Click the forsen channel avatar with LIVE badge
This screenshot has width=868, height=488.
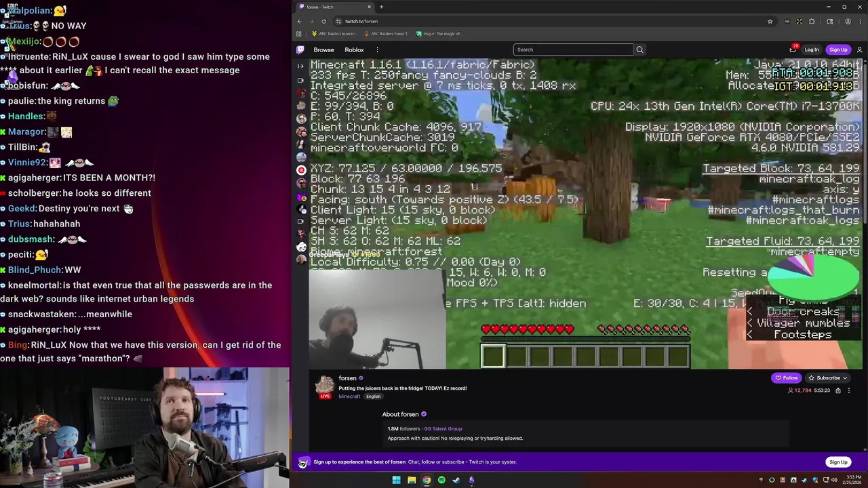[x=325, y=386]
